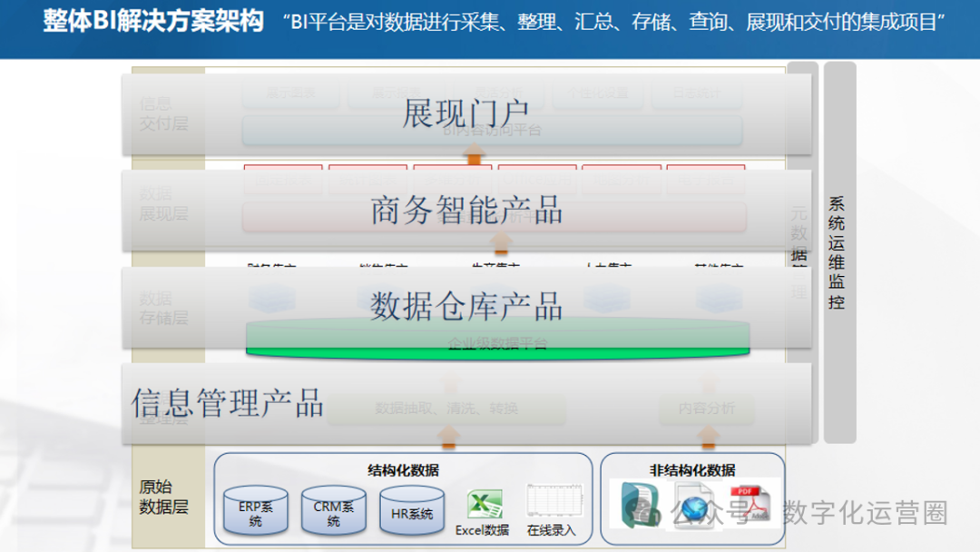This screenshot has width=980, height=552.
Task: Click the 在线录入 table grid icon
Action: 554,501
